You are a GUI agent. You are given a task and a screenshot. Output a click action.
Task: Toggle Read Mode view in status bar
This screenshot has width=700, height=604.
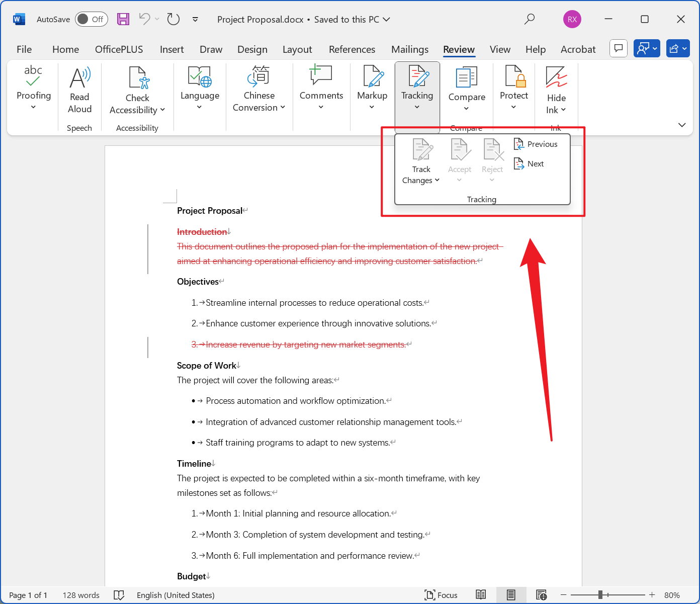[481, 595]
